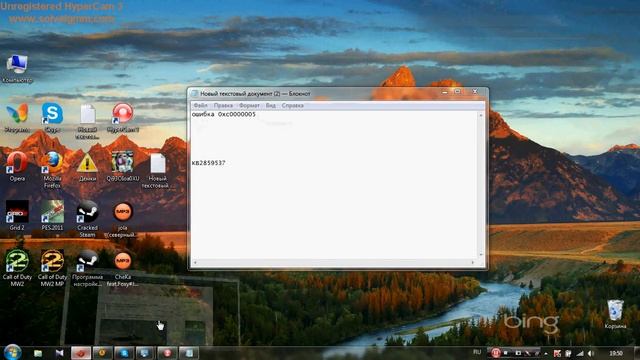640x360 pixels.
Task: Launch the Grid 2 game shortcut
Action: click(17, 216)
